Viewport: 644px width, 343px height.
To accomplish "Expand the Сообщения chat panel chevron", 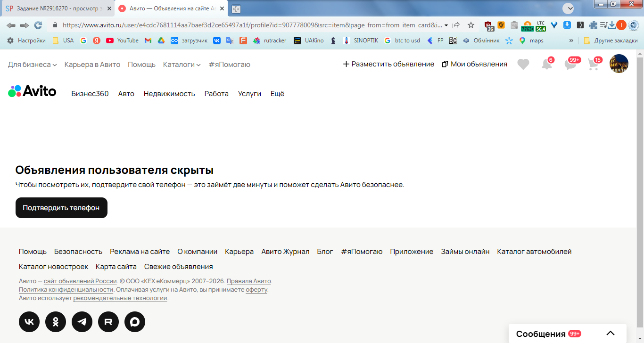I will [x=611, y=334].
